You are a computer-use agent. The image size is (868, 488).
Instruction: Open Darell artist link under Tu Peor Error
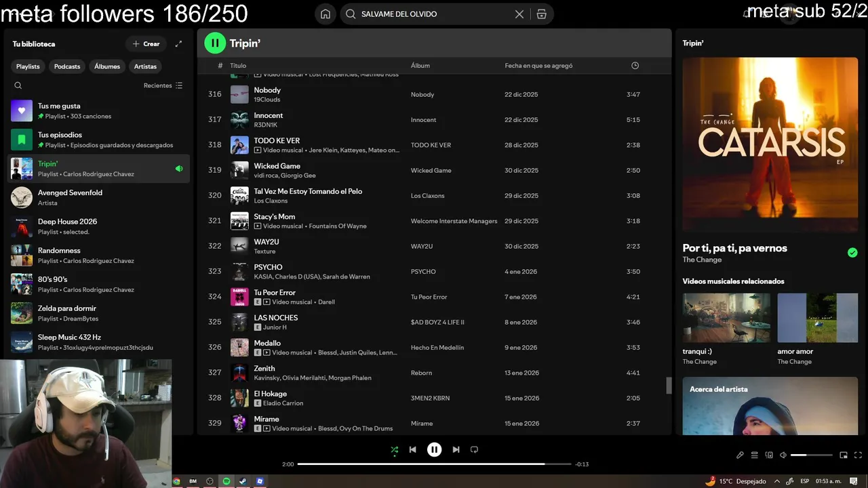(x=326, y=302)
